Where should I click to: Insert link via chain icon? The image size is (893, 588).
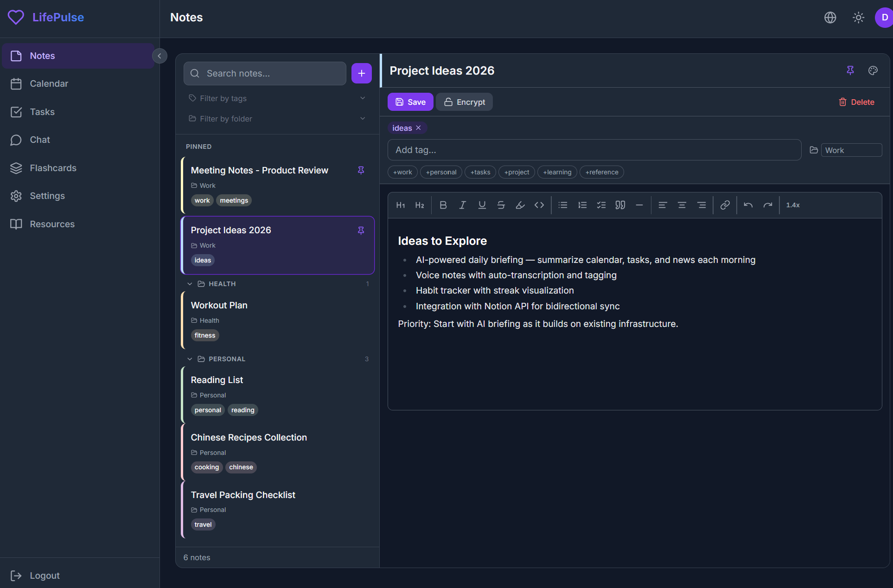point(725,205)
